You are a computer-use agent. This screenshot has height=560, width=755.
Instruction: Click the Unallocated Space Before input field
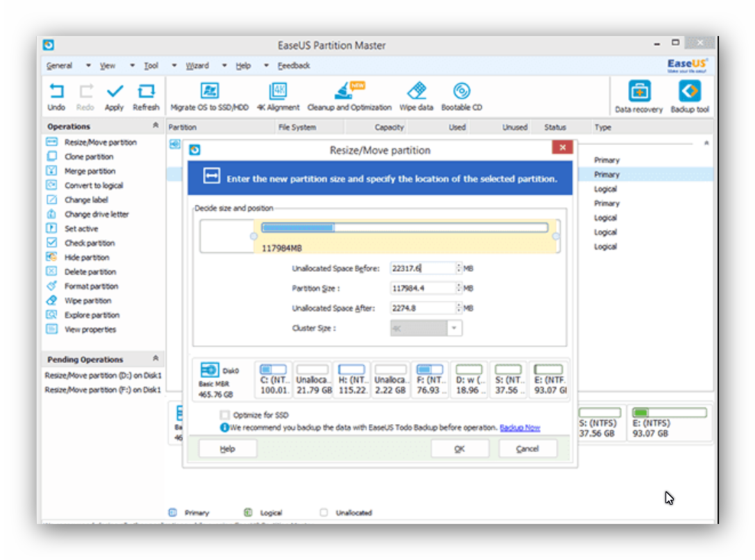tap(423, 268)
